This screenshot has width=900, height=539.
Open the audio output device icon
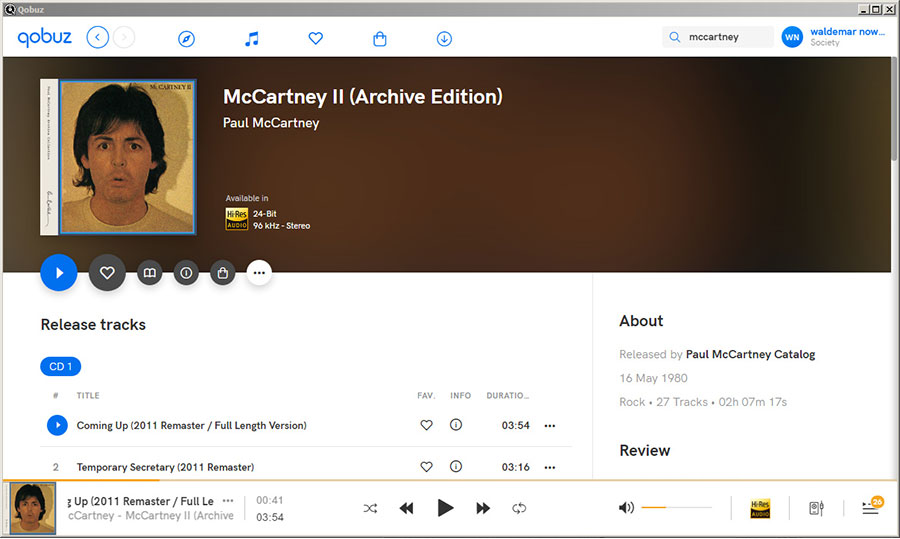click(816, 508)
